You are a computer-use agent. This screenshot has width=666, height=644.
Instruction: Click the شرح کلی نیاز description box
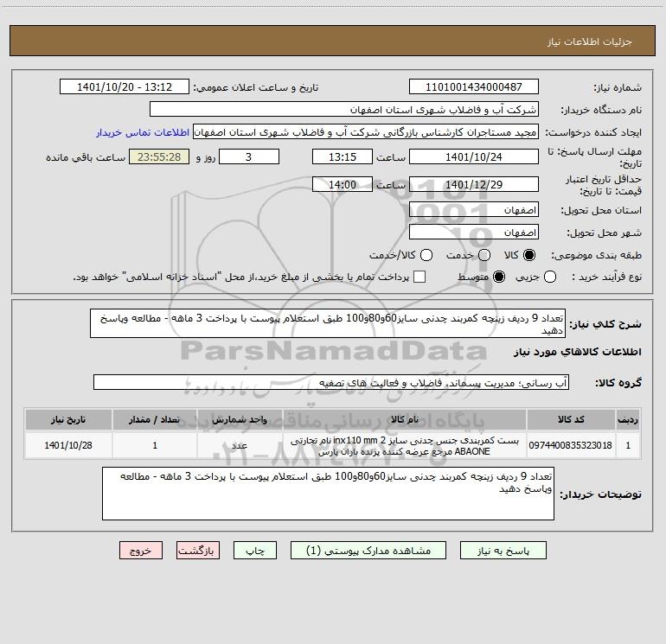(328, 323)
